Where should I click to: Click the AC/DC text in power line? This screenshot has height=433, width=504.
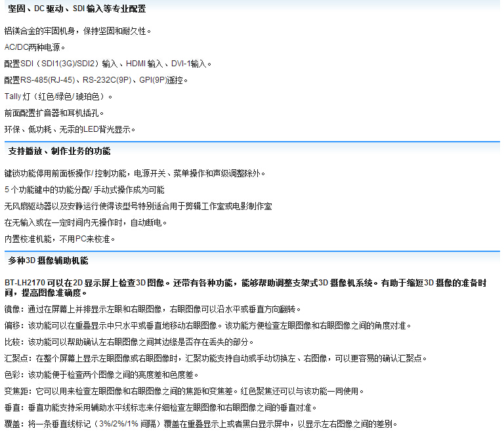point(18,47)
